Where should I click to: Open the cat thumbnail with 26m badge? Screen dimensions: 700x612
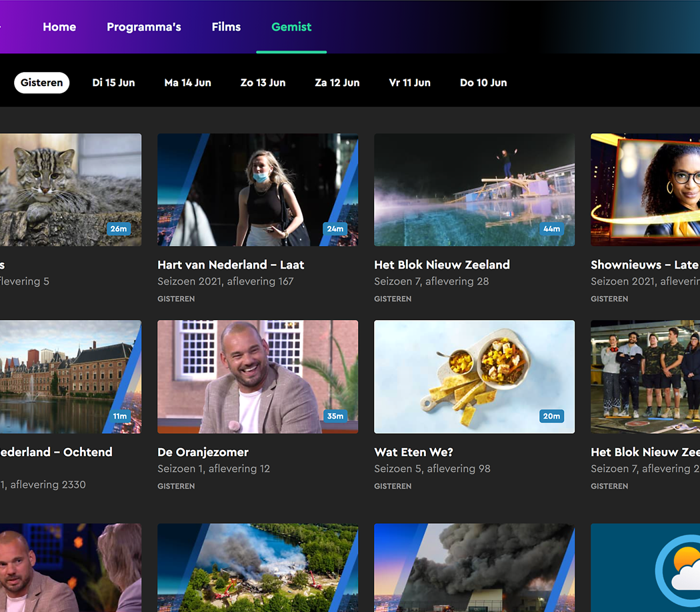click(x=71, y=190)
